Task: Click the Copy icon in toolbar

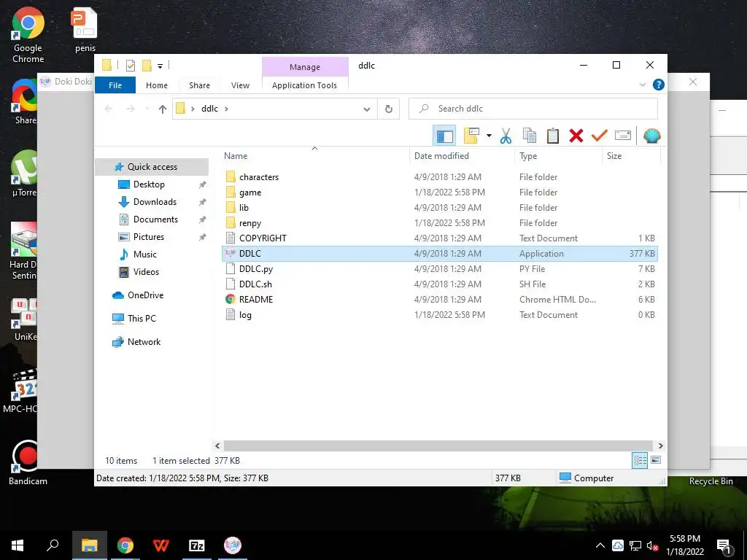Action: [530, 136]
